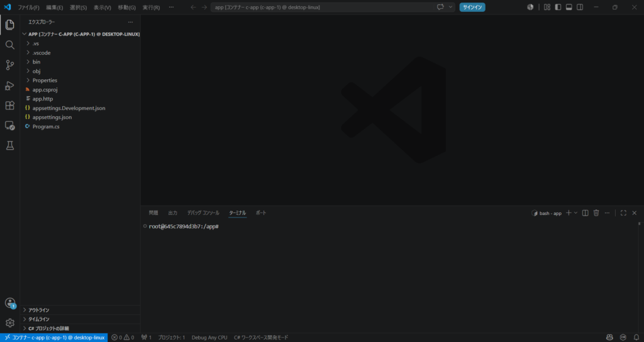Open the 選択(S) menu

[78, 8]
